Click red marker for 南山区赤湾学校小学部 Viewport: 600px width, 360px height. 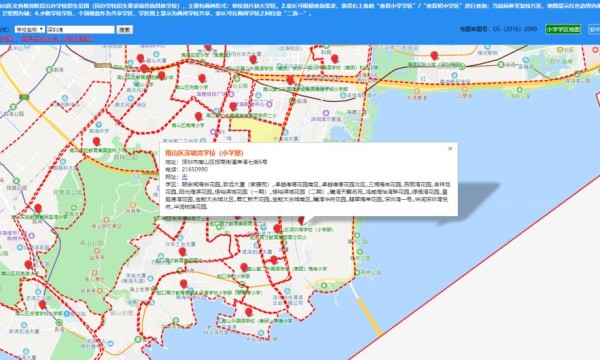point(42,305)
